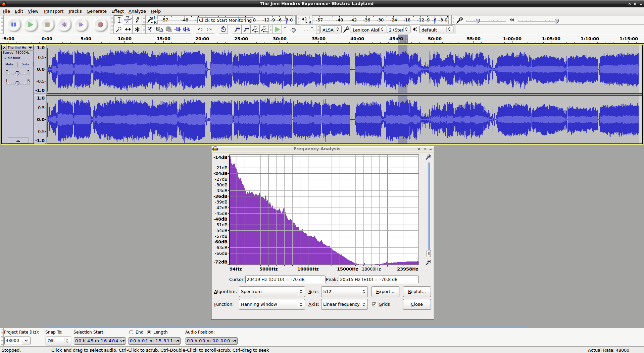Image resolution: width=644 pixels, height=353 pixels.
Task: Stop playback with the Stop button
Action: (x=47, y=24)
